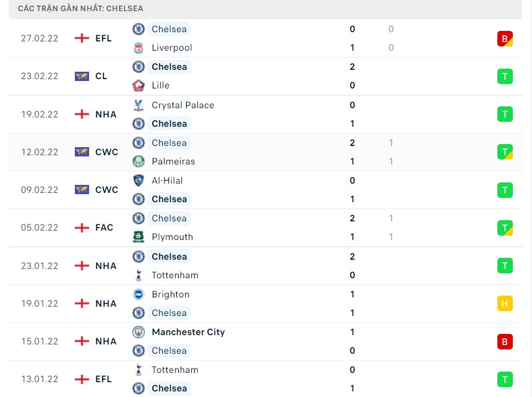Click the red B badge for Manchester City match
Screen dimensions: 532x397
(505, 341)
